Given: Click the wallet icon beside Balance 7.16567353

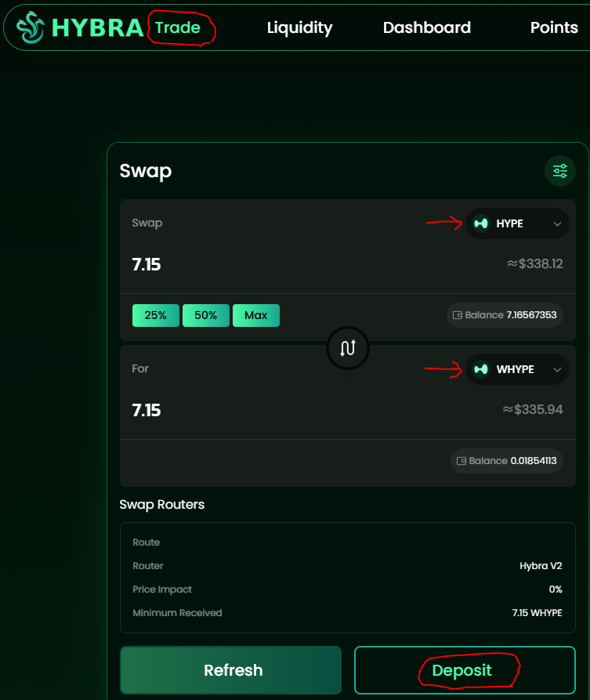Looking at the screenshot, I should [x=458, y=315].
